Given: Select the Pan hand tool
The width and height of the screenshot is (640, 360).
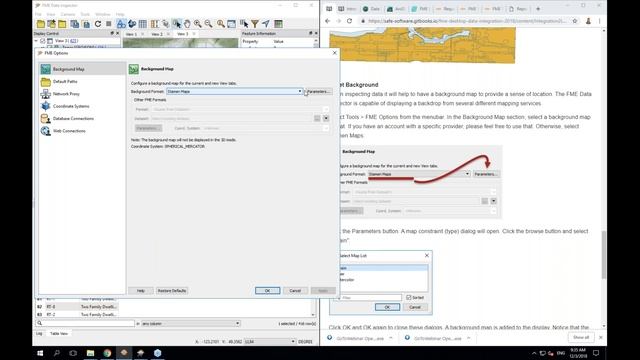Looking at the screenshot, I should tap(187, 24).
